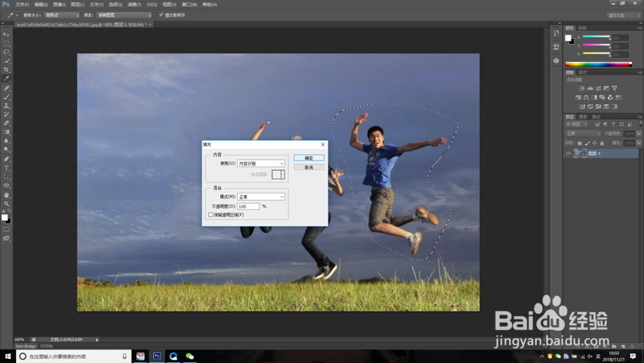Open layer blend mode dropdown
Screen dimensions: 644x363
tap(583, 133)
